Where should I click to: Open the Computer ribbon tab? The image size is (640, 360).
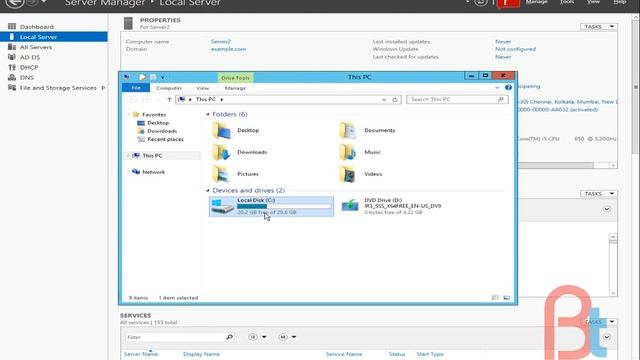[x=169, y=88]
